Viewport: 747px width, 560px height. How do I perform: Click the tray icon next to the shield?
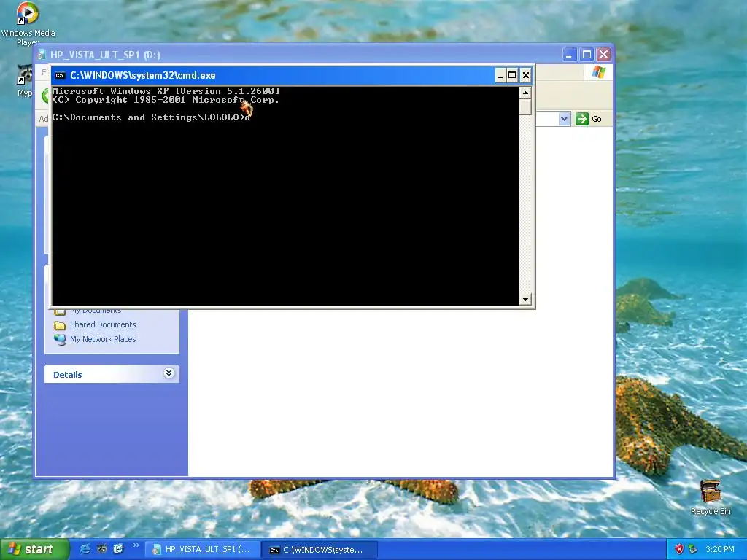point(693,549)
